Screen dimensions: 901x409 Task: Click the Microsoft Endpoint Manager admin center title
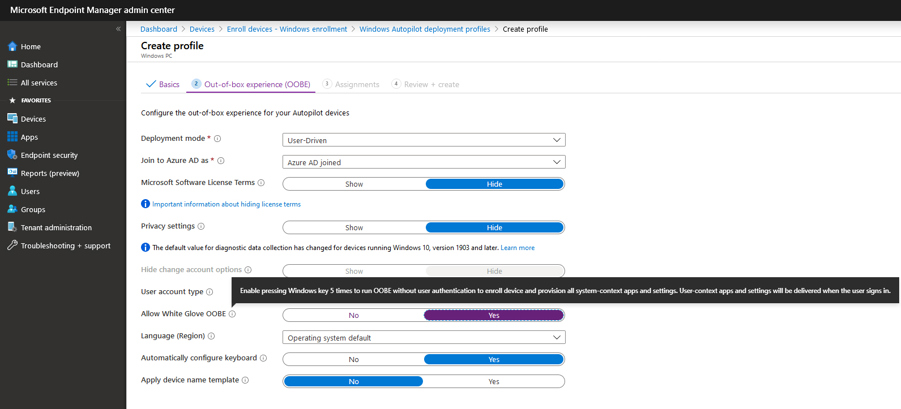click(93, 10)
